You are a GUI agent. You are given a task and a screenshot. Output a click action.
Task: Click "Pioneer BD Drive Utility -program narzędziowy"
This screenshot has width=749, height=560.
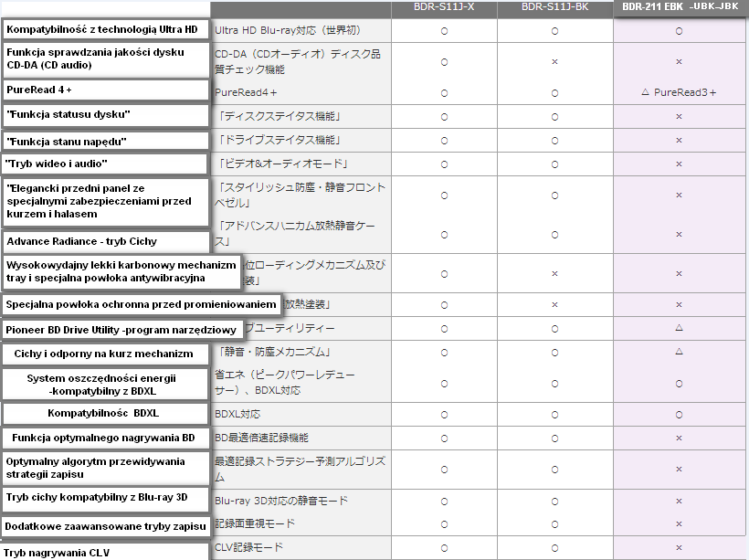tap(121, 330)
